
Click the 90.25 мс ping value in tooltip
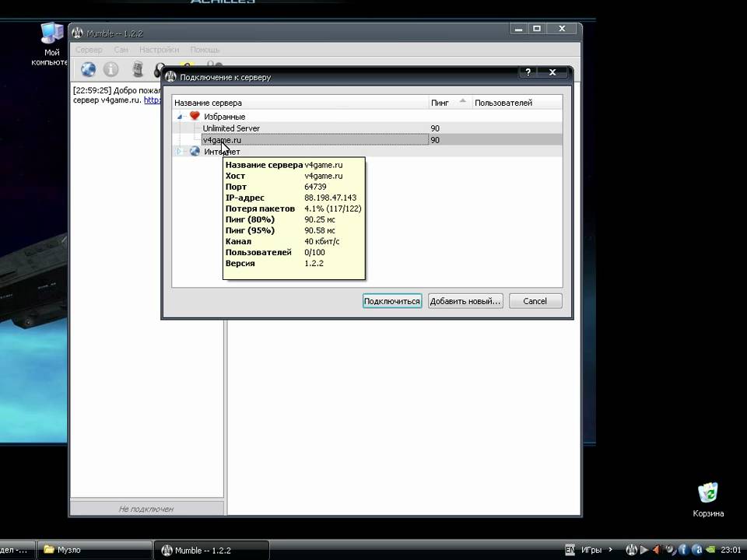[x=320, y=219]
